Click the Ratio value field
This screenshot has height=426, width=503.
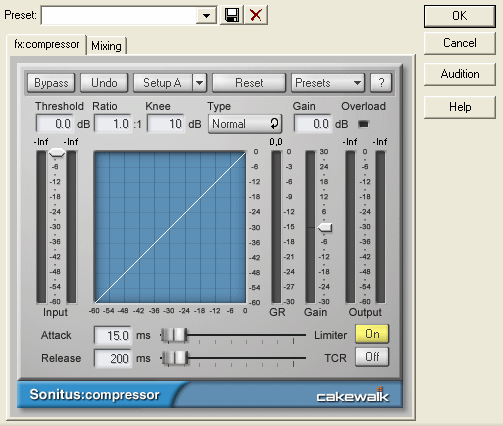pos(113,124)
